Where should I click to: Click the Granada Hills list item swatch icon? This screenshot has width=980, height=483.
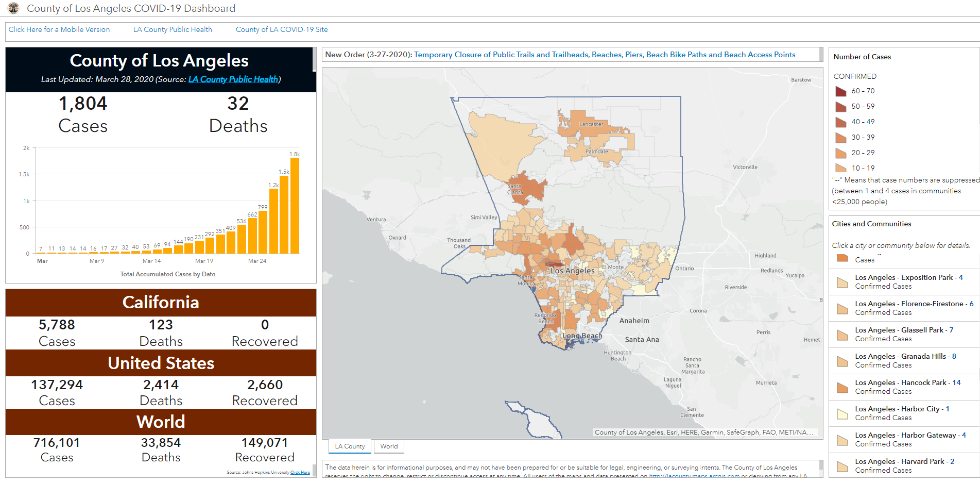coord(843,361)
